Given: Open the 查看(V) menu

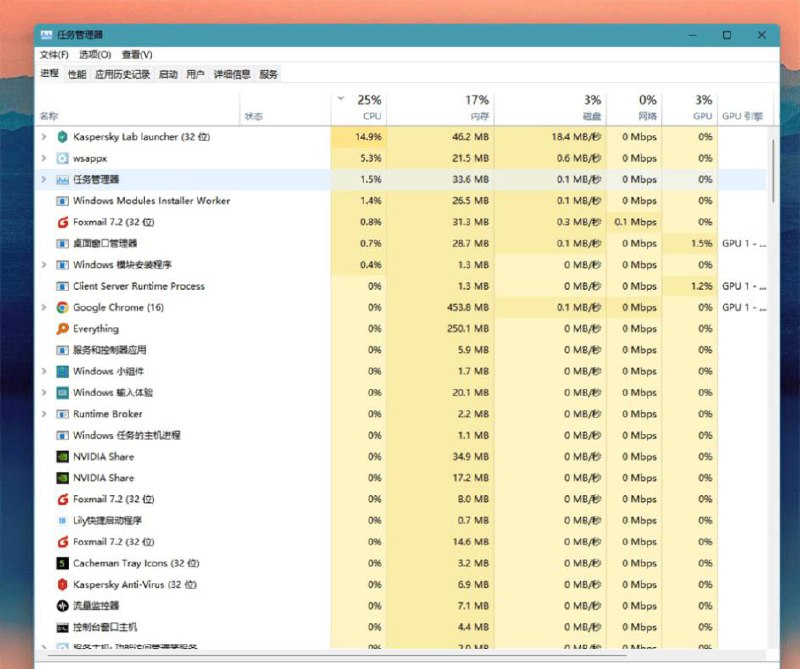Looking at the screenshot, I should coord(139,55).
